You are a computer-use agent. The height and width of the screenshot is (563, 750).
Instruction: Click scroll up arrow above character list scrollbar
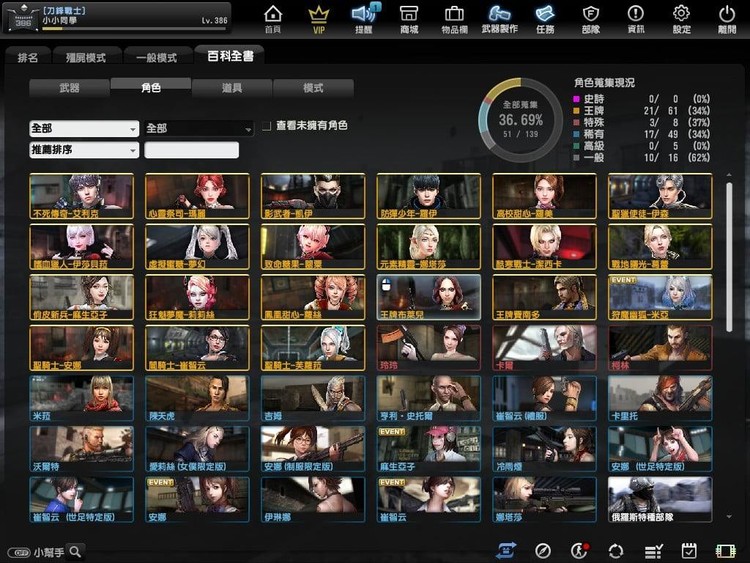(729, 176)
